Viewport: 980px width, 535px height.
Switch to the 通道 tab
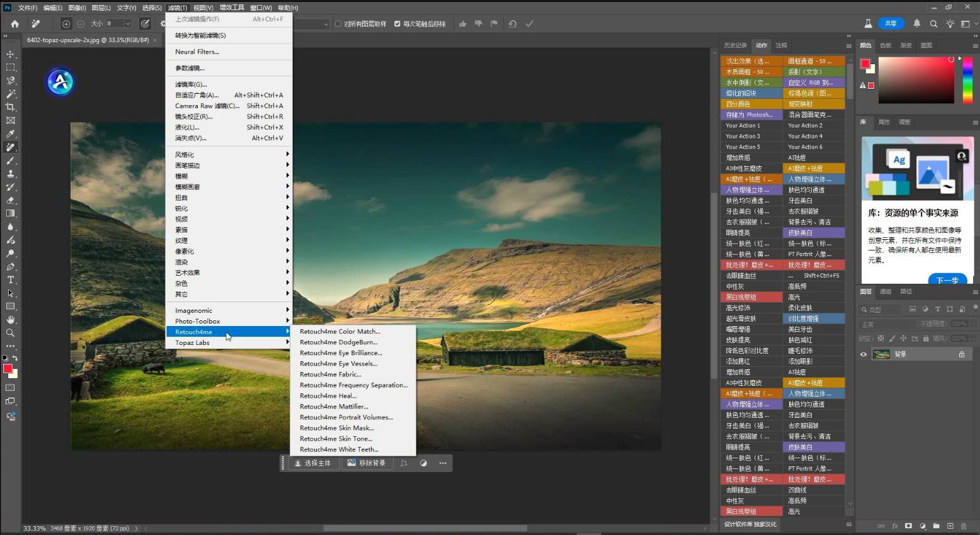tap(886, 291)
